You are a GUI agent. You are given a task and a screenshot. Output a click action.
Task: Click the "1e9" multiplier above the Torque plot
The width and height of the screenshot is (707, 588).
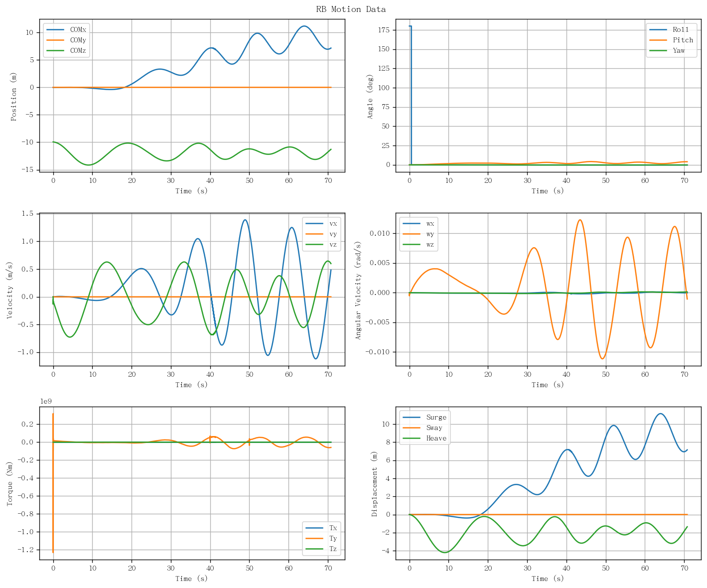[x=46, y=402]
